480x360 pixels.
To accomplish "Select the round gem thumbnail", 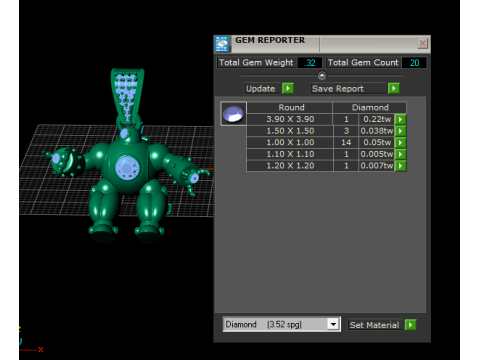I will 233,114.
